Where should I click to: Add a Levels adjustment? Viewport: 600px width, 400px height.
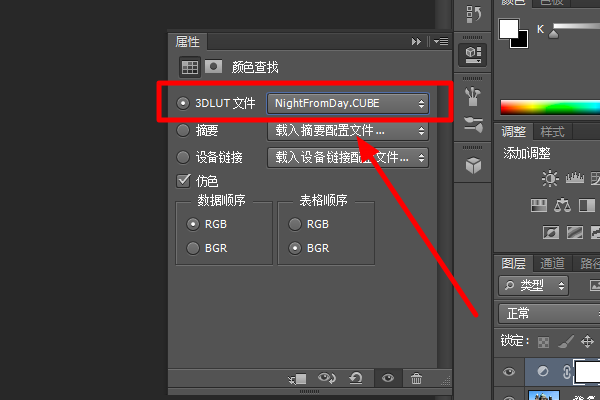(x=575, y=178)
